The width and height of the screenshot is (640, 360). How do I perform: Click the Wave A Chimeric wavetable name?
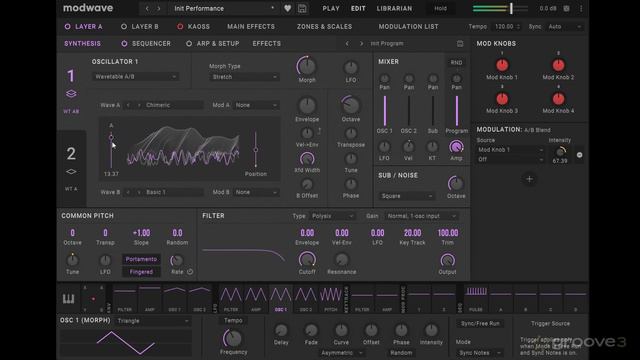(173, 105)
